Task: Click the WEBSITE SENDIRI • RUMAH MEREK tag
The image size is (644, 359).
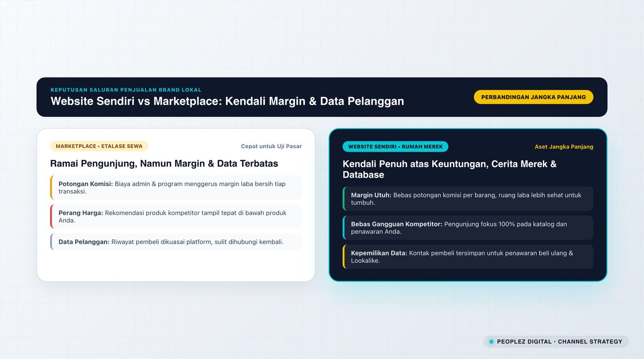Action: click(x=395, y=147)
